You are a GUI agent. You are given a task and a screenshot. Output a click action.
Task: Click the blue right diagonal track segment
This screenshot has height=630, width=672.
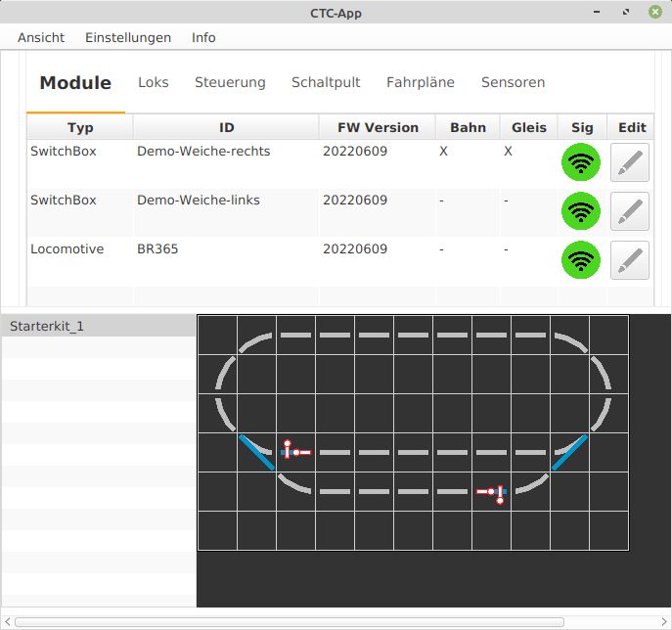tap(569, 452)
